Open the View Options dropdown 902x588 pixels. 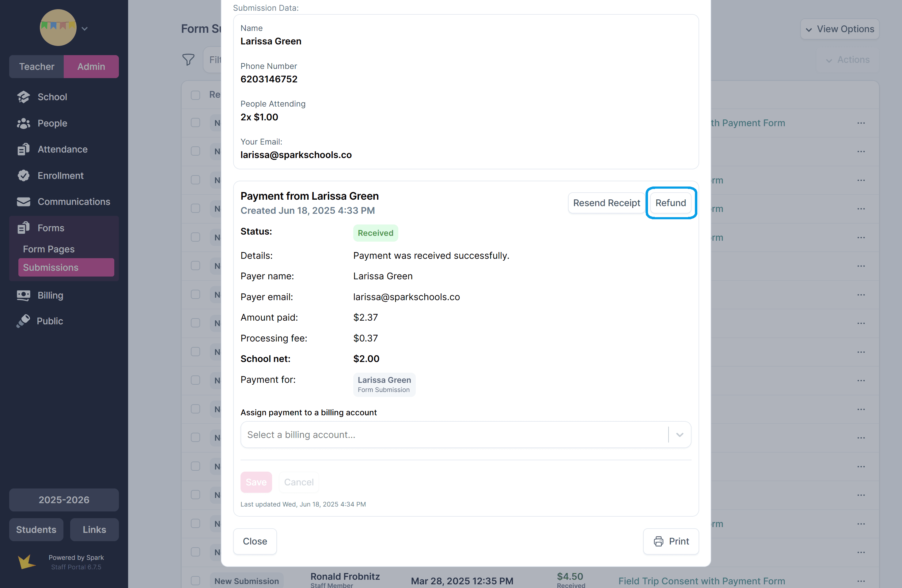[x=839, y=29]
